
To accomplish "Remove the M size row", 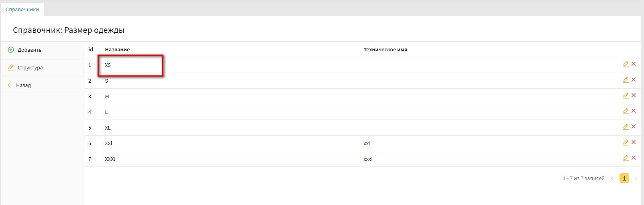I will [x=634, y=95].
